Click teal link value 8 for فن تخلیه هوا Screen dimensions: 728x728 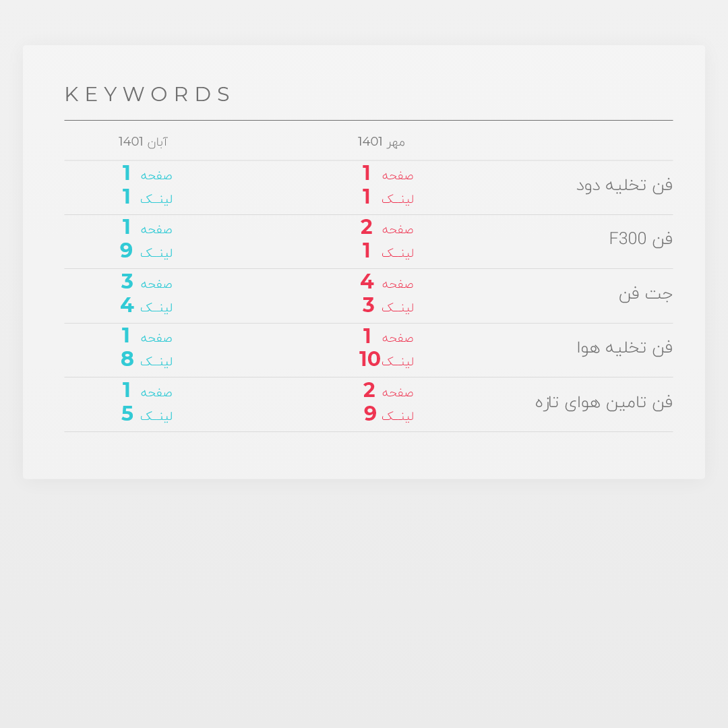(x=127, y=359)
